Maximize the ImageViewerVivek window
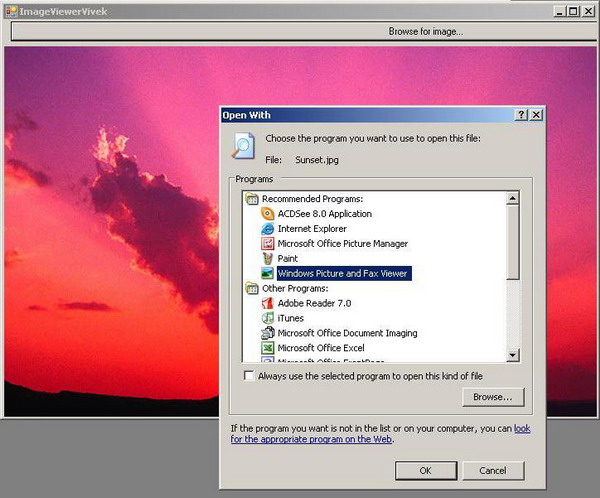 tap(573, 11)
